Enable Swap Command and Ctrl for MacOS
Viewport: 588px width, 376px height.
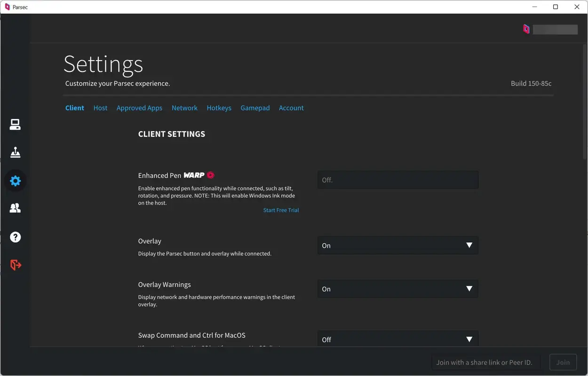click(397, 339)
